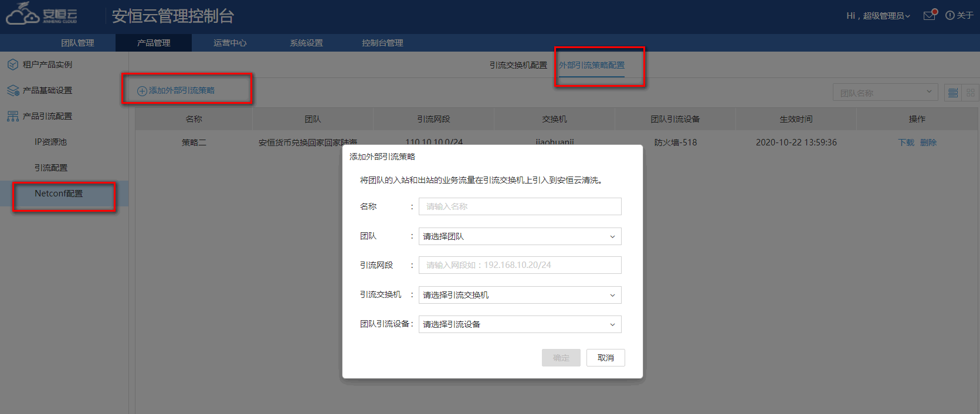Click the dialog description starting 将团队的入站
Image resolution: width=980 pixels, height=414 pixels.
pyautogui.click(x=481, y=180)
